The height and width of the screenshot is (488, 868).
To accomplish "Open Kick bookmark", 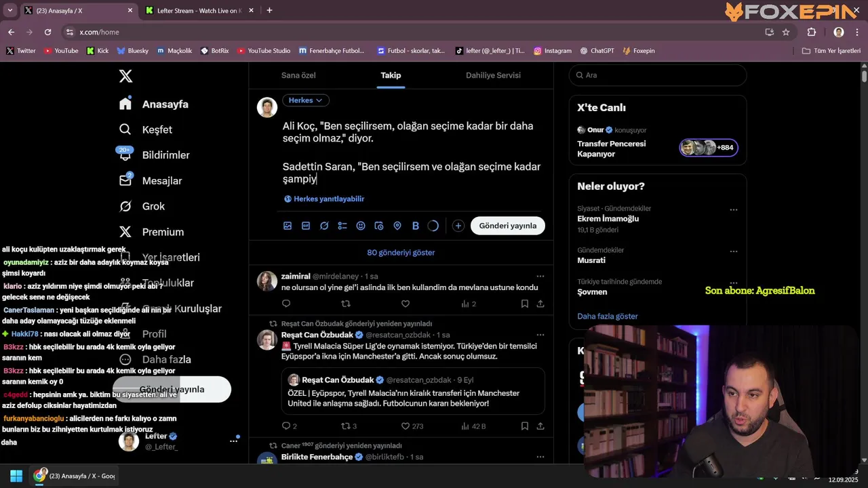I will coord(98,51).
